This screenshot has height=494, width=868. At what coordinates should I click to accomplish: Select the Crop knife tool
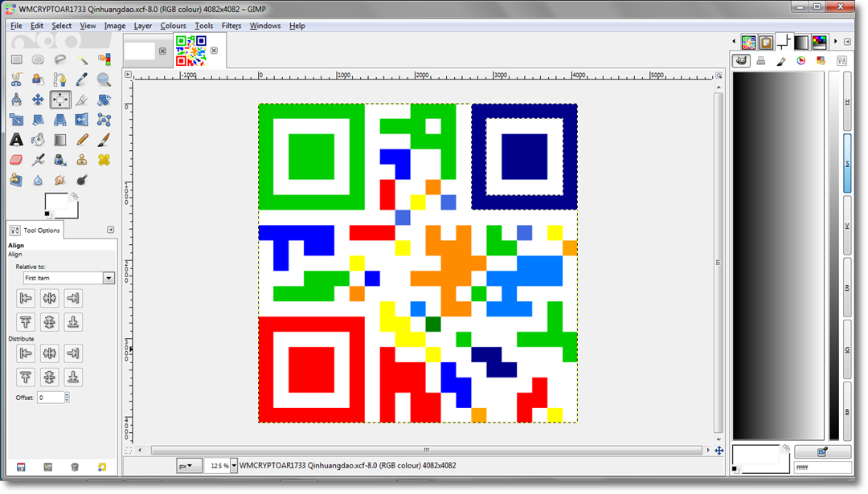tap(82, 100)
